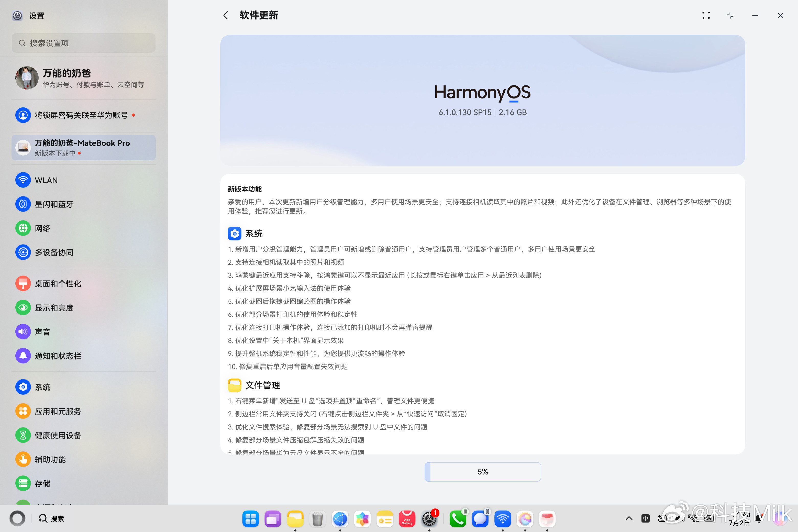Viewport: 798px width, 532px height.
Task: Open the trash bin in dock
Action: pyautogui.click(x=318, y=519)
